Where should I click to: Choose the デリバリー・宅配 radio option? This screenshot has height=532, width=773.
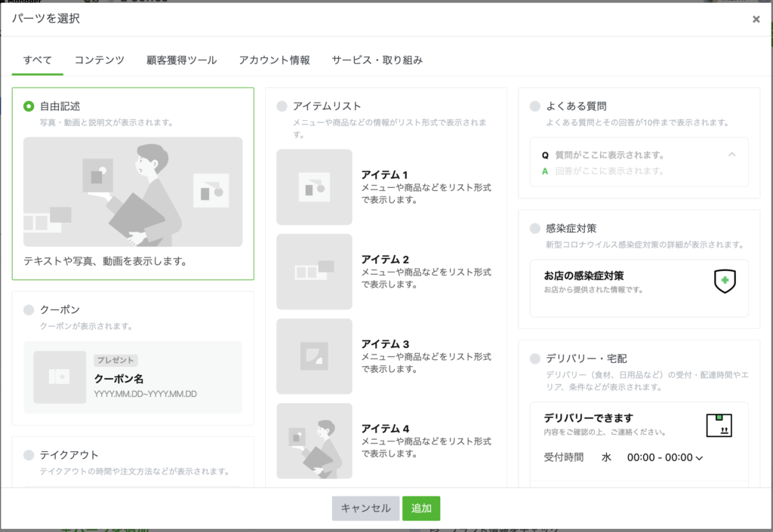pos(535,358)
